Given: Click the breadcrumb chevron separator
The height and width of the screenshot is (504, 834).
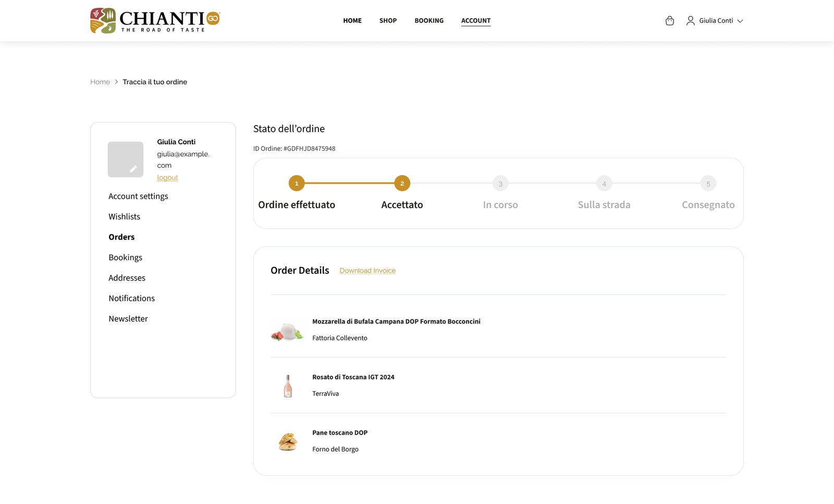Looking at the screenshot, I should (x=116, y=82).
